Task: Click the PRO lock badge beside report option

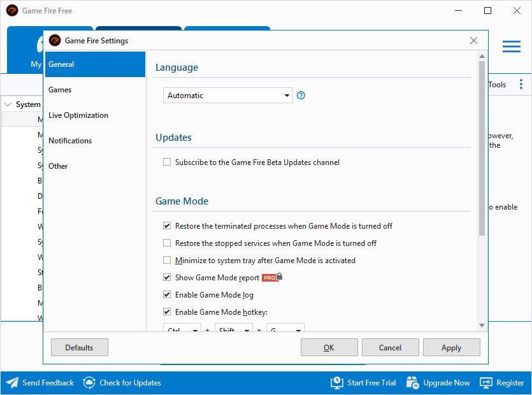Action: pos(272,277)
